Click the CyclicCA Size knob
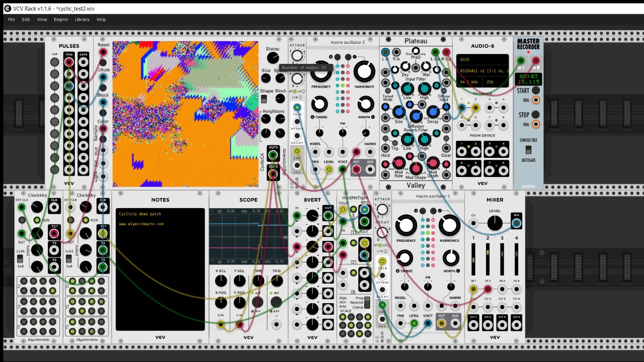The width and height of the screenshot is (644, 362). pos(266,78)
